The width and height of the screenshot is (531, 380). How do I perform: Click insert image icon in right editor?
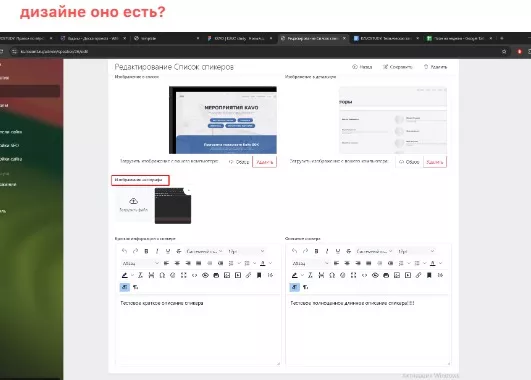[397, 275]
